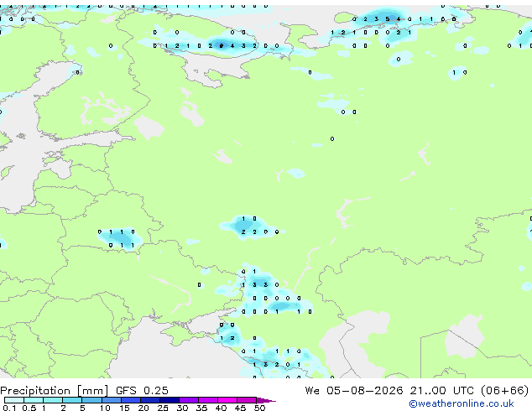Click the 10 to 15 mm legend swatch
532x411 pixels.
112,400
